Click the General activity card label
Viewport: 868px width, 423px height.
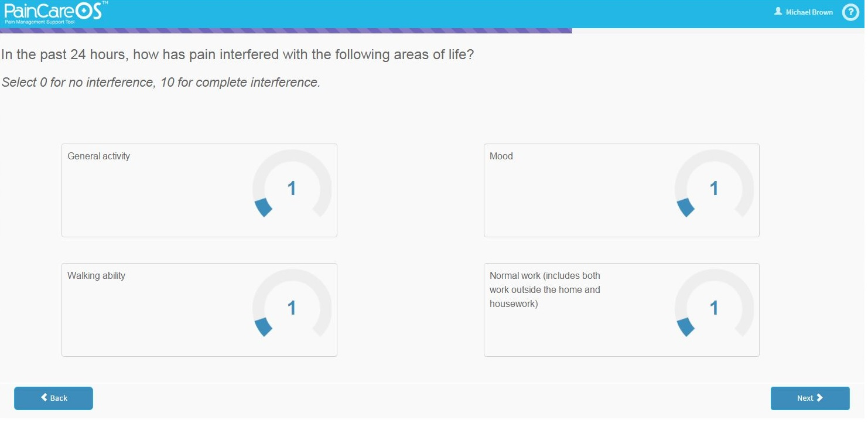click(99, 156)
